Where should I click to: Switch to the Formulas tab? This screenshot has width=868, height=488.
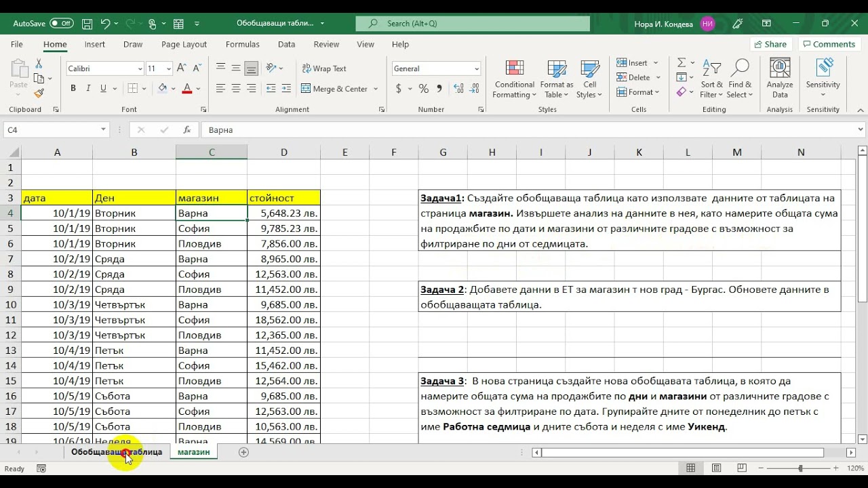(x=243, y=44)
